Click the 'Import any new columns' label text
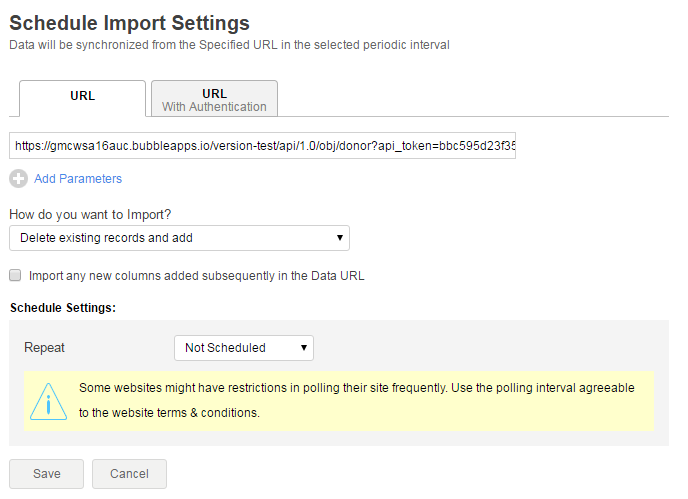The width and height of the screenshot is (688, 499). pos(196,275)
